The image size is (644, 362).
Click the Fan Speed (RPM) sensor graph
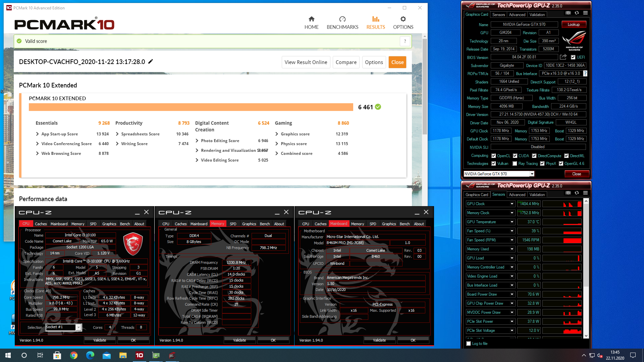coord(562,240)
